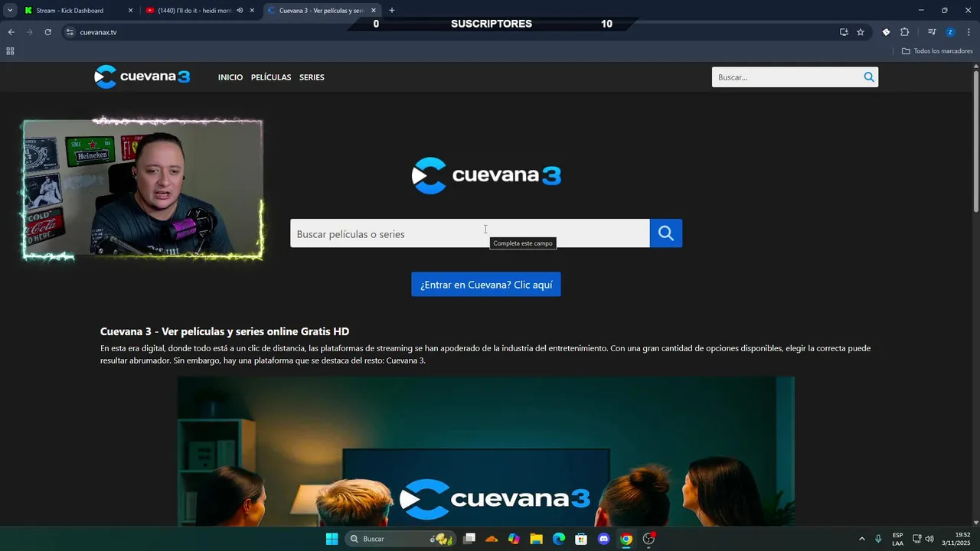
Task: Go back using the browser back arrow
Action: (11, 32)
